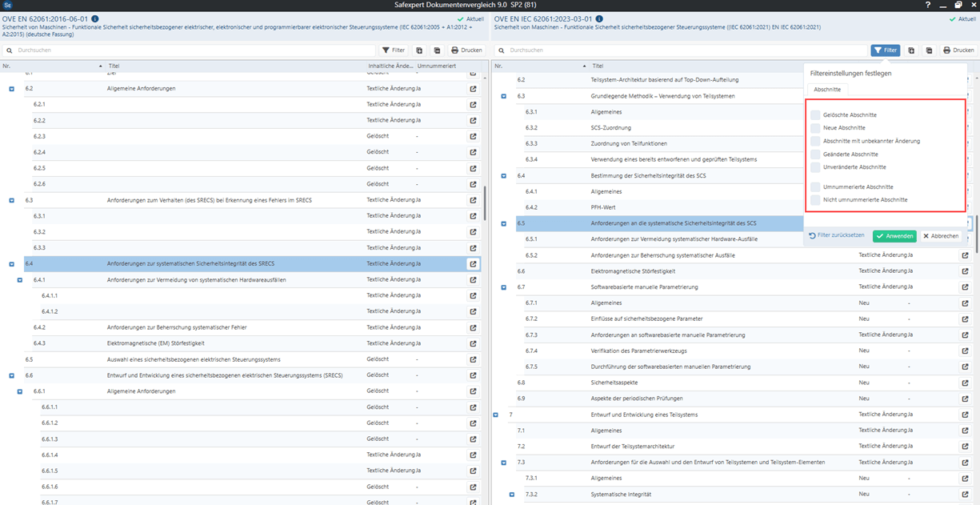Screen dimensions: 980x505
Task: Focus the Durchsuchen search field in right pane
Action: (680, 50)
